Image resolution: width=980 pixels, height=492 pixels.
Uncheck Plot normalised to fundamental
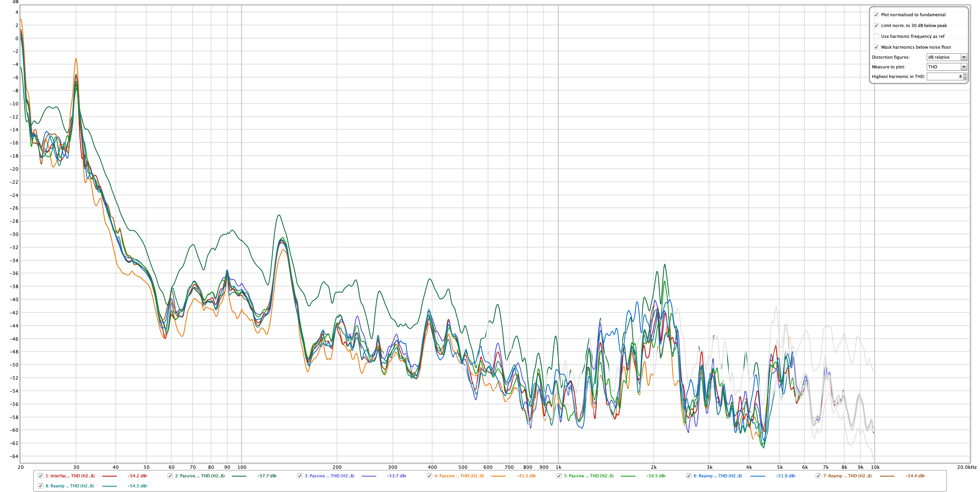pos(876,15)
